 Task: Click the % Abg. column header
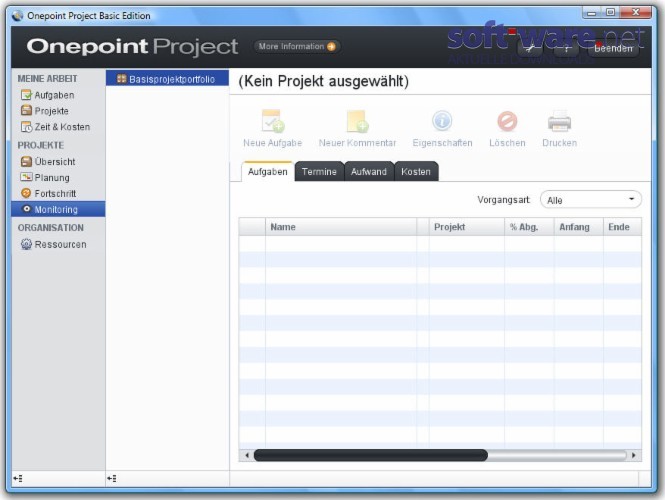click(529, 227)
